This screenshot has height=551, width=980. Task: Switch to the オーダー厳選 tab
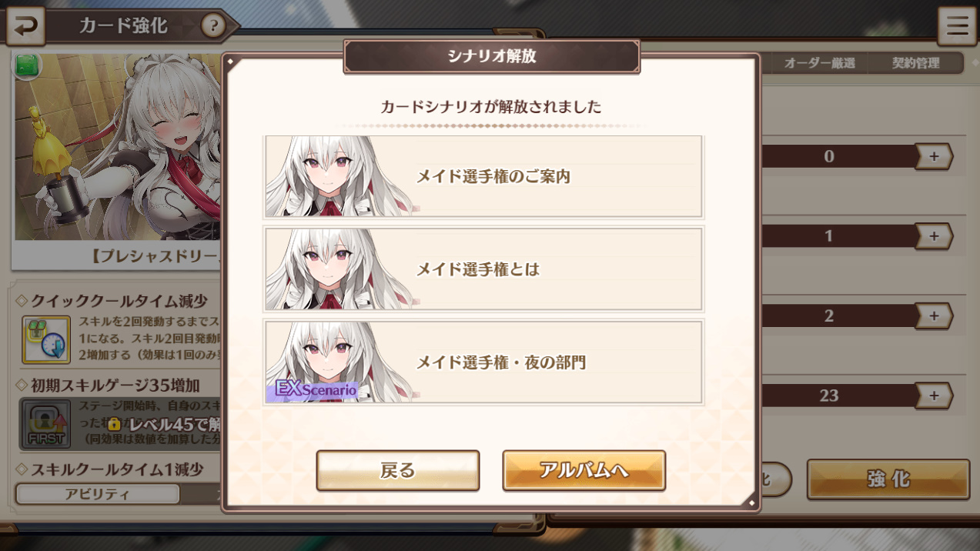[819, 63]
